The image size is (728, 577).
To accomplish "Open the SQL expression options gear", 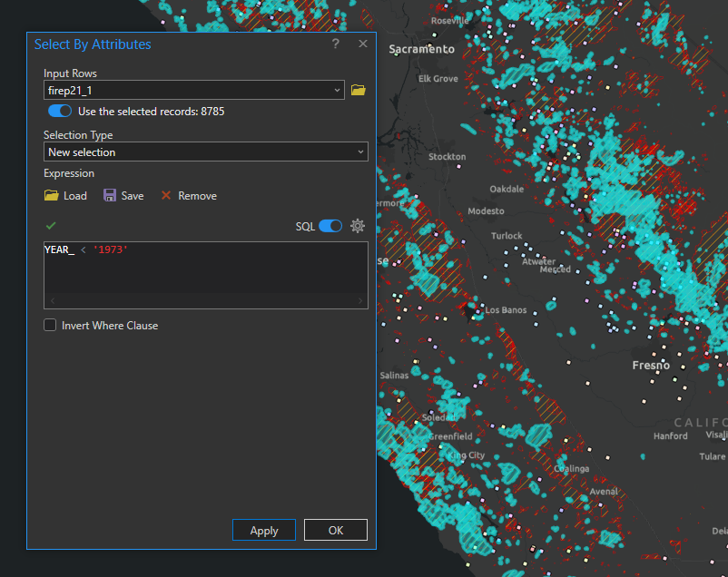I will 358,226.
